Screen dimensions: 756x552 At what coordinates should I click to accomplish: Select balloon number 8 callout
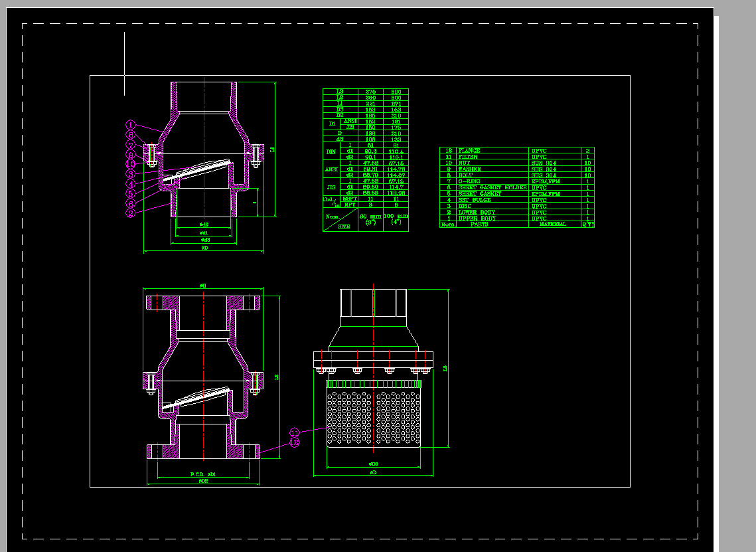[131, 135]
